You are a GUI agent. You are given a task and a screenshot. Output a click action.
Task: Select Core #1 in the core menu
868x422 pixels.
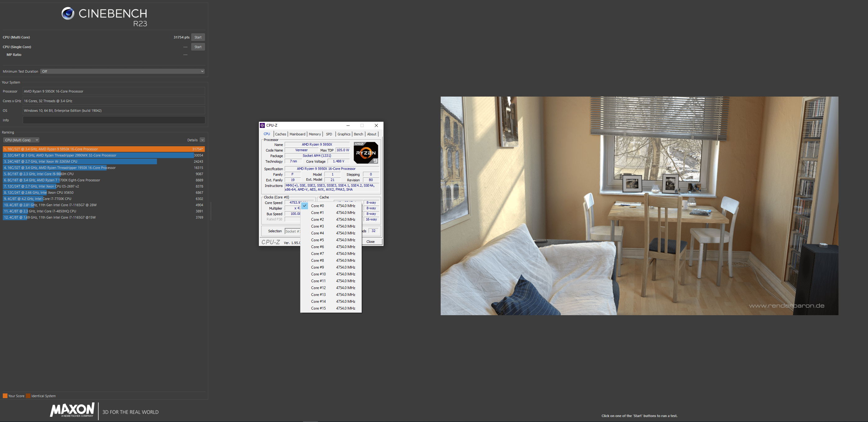click(331, 212)
